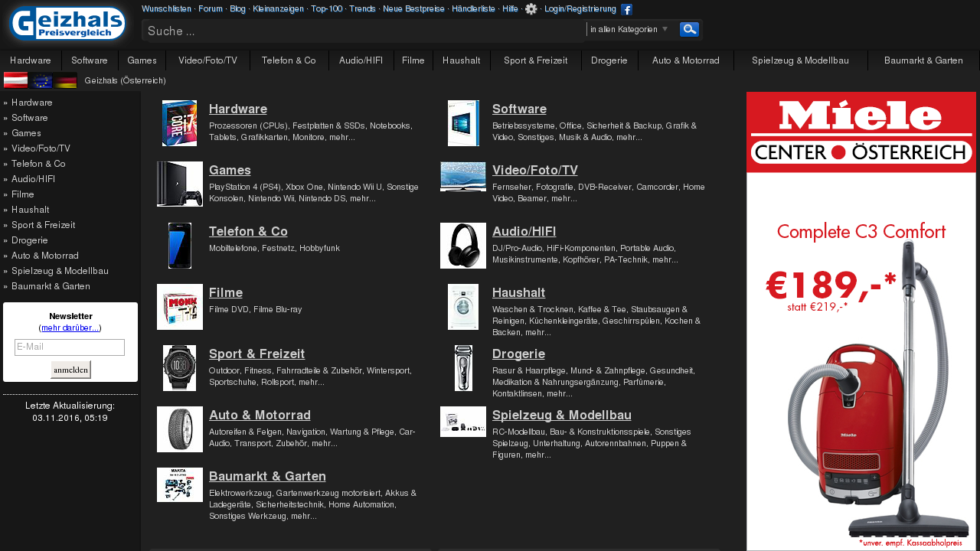Open the Kleinanzeigen link
This screenshot has height=551, width=980.
pos(278,8)
